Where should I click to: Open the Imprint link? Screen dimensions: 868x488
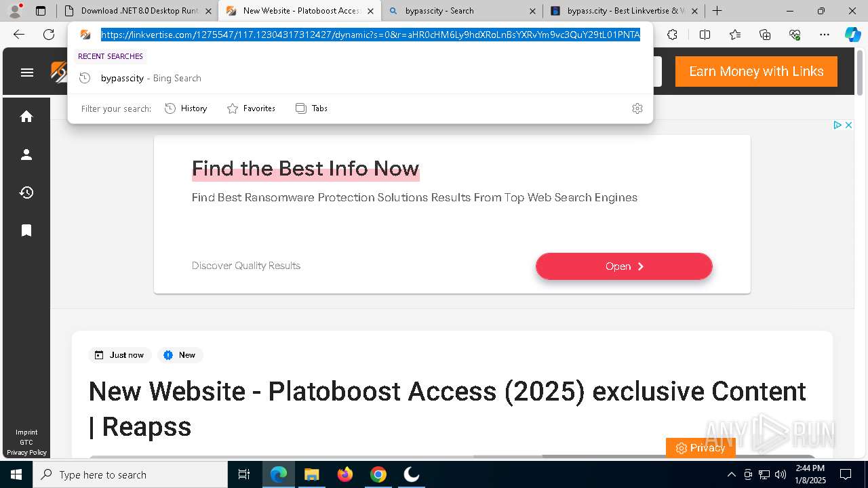click(x=26, y=432)
